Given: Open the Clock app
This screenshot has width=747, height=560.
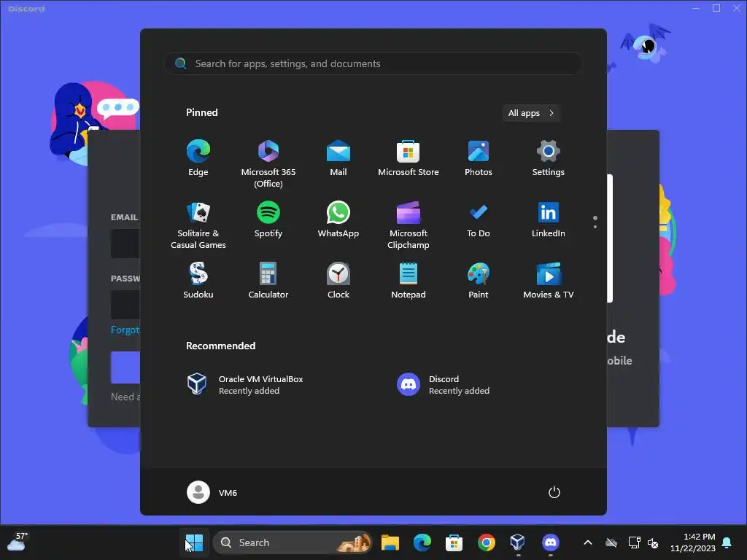Looking at the screenshot, I should (338, 281).
